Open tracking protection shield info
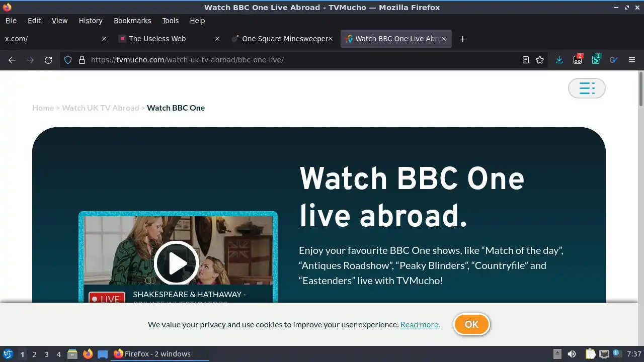 [x=68, y=60]
